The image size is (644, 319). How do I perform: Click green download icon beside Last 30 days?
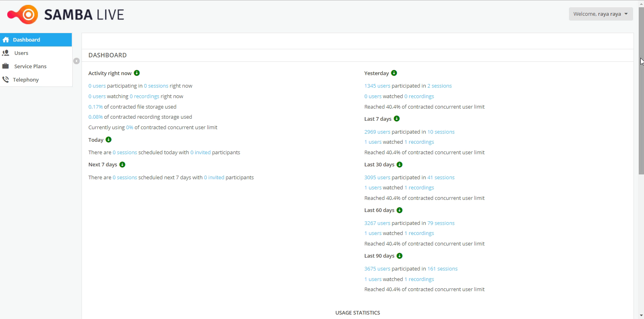[399, 164]
